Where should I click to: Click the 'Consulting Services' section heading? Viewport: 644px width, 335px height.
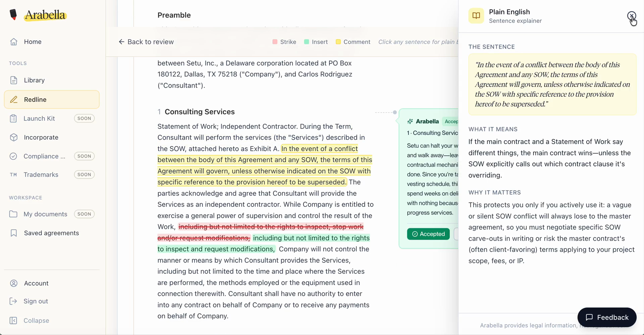pyautogui.click(x=200, y=112)
